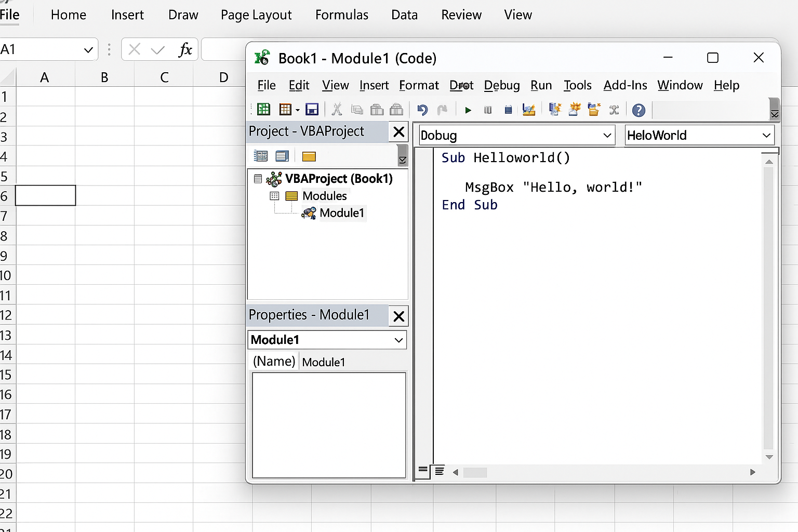Select VBAProject (Book1) in the tree

pyautogui.click(x=339, y=179)
